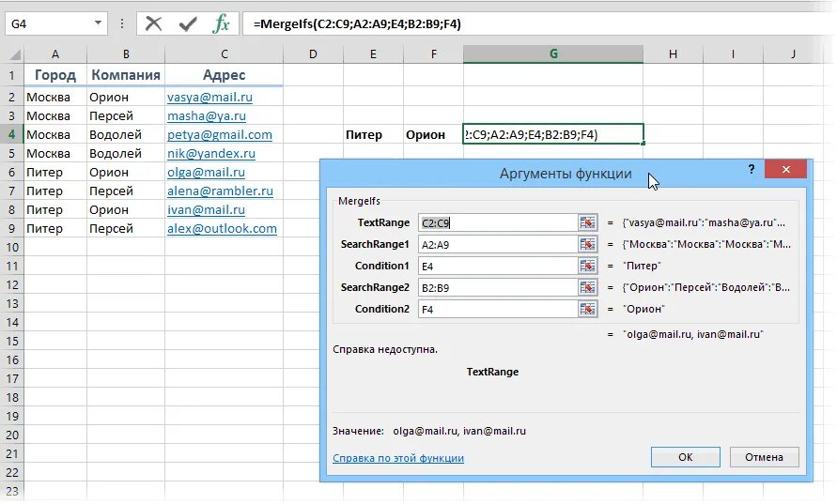This screenshot has width=837, height=504.
Task: Select cell E4 containing Питер
Action: tap(373, 134)
